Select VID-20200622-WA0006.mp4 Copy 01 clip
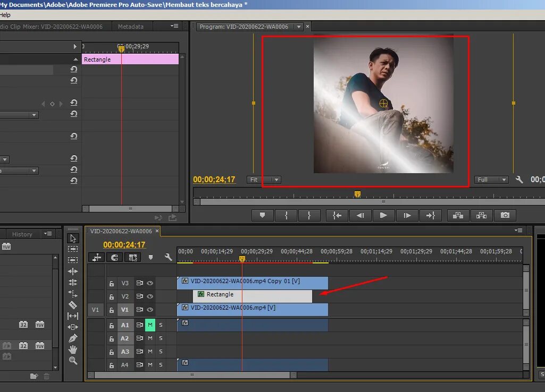 pyautogui.click(x=253, y=283)
